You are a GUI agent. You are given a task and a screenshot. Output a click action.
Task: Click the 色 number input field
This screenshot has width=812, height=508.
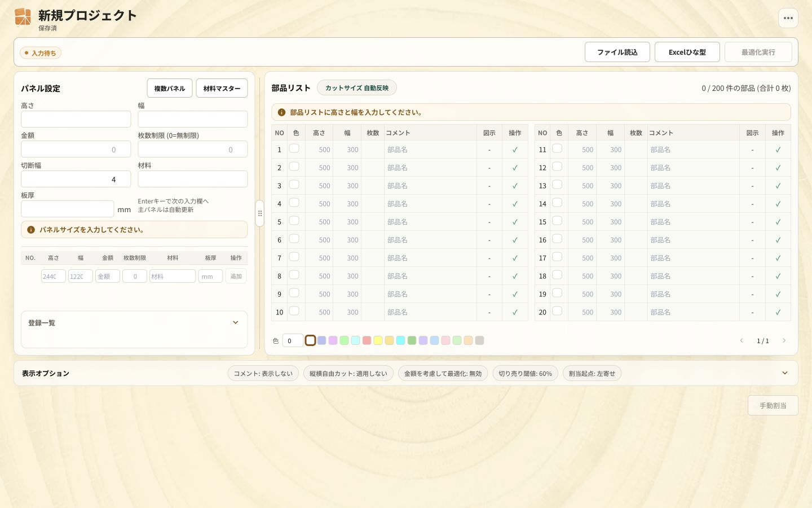[293, 340]
